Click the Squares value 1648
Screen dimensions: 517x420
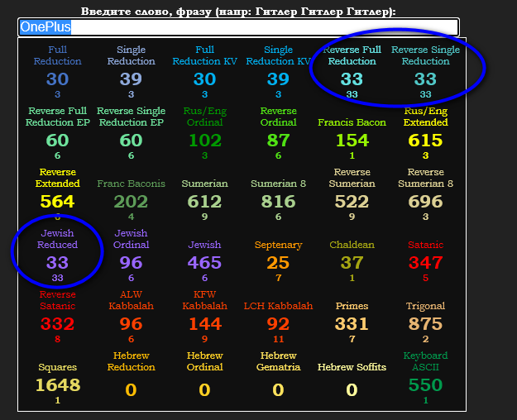pyautogui.click(x=57, y=385)
